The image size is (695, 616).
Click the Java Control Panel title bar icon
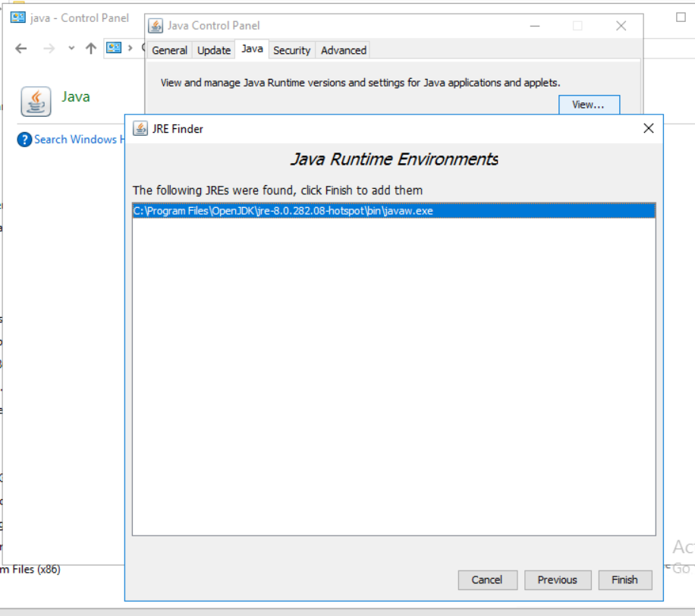click(x=155, y=26)
